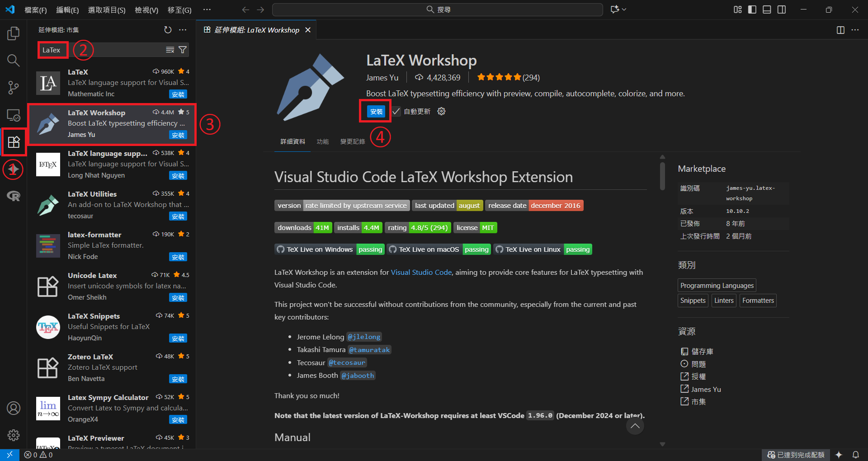Open Customize Layout icon in title bar
The image size is (868, 461).
click(738, 9)
